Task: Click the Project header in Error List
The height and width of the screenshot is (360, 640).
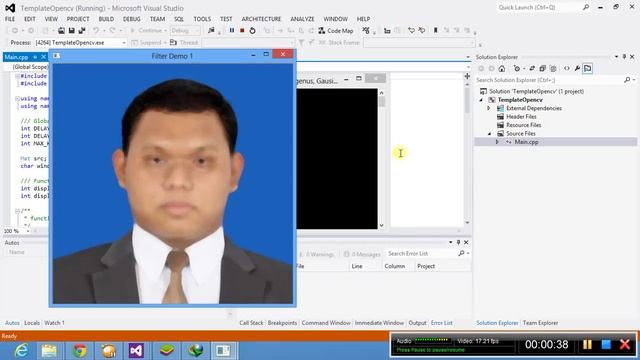Action: (426, 266)
